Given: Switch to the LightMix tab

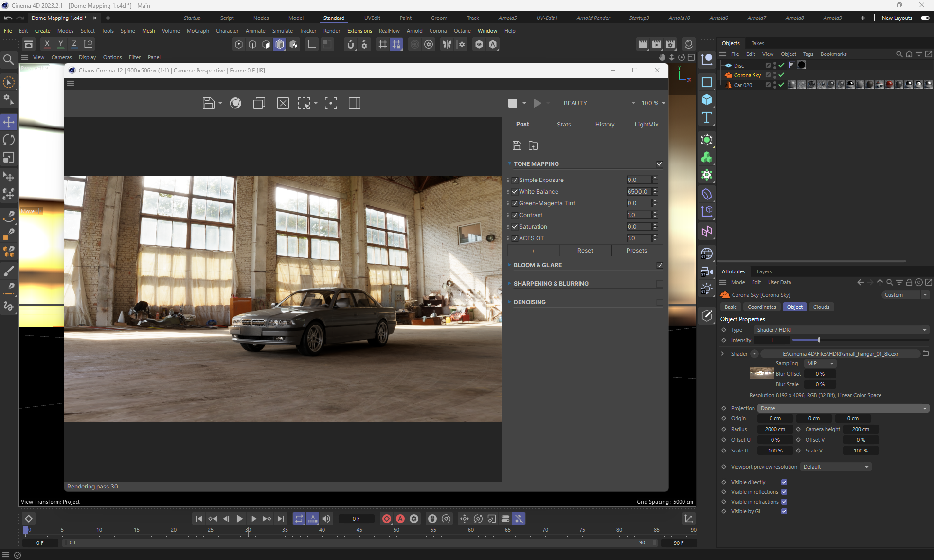Looking at the screenshot, I should coord(646,125).
